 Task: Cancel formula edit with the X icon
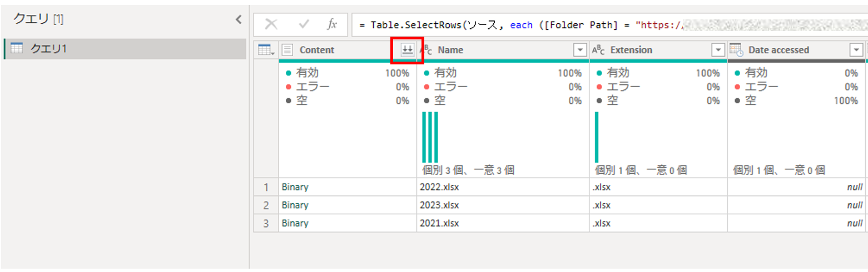point(271,24)
